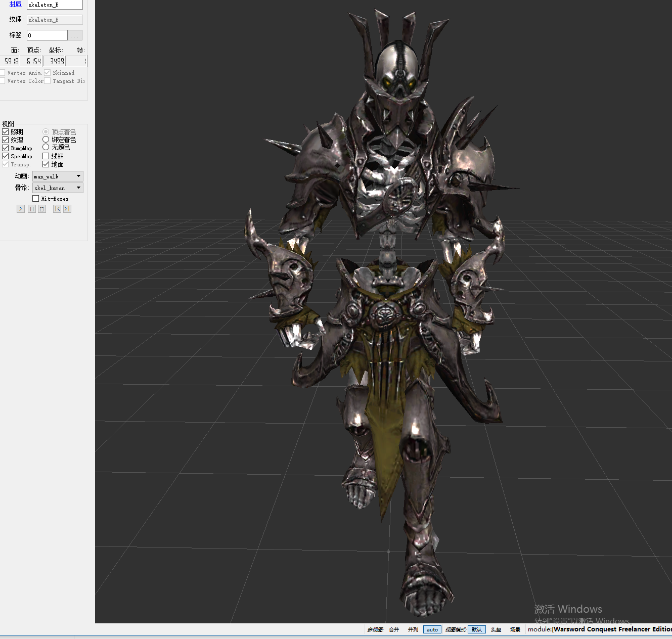The width and height of the screenshot is (672, 639).
Task: Play the man_walk animation
Action: [21, 209]
